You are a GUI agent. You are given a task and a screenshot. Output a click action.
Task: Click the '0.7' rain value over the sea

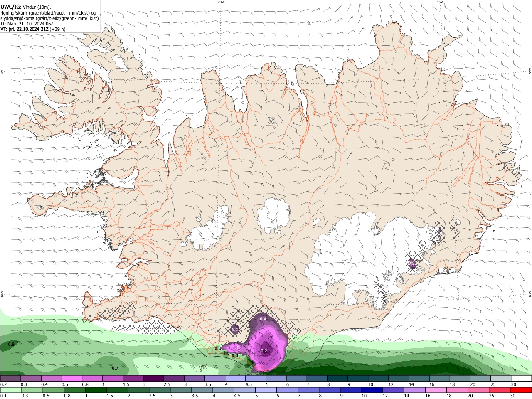coord(115,368)
